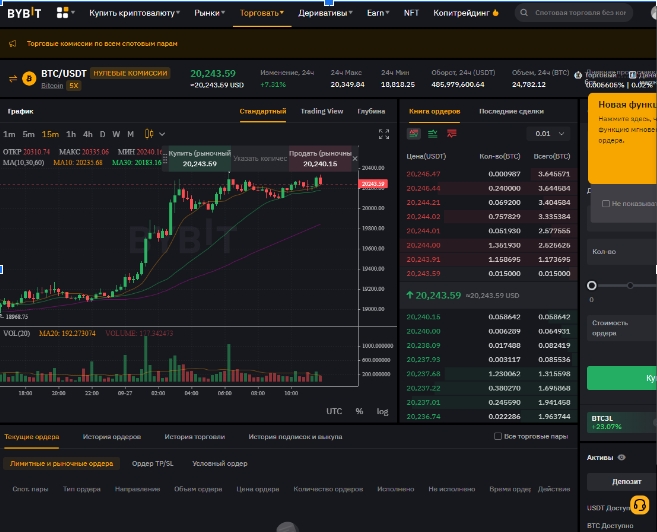Screen dimensions: 657x532
Task: Switch to the 'Последние сделки' tab
Action: click(x=511, y=111)
